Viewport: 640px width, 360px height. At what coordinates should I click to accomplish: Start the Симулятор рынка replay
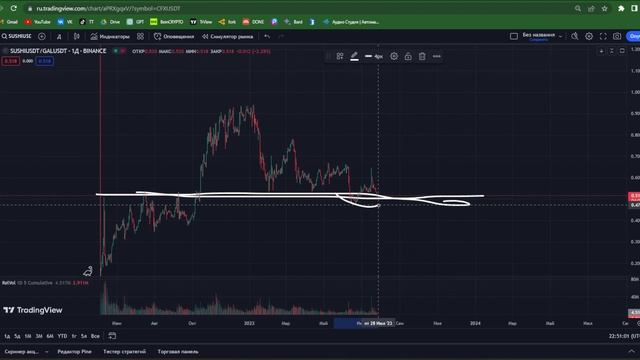click(227, 37)
